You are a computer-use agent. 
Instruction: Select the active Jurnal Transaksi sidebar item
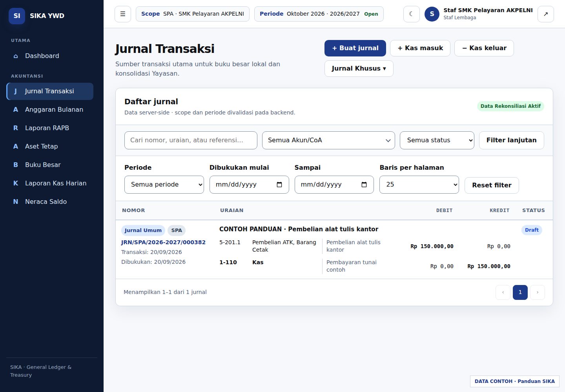tap(50, 91)
